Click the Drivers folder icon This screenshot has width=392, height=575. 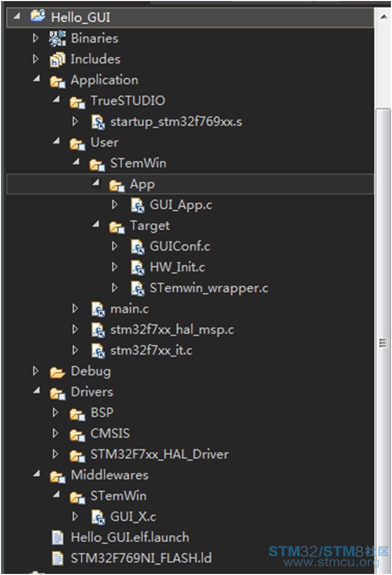58,393
